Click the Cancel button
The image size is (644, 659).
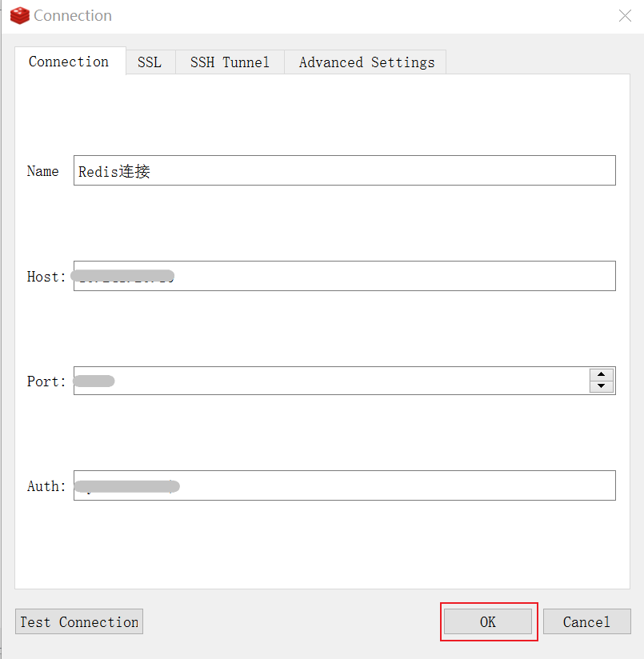[x=587, y=621]
